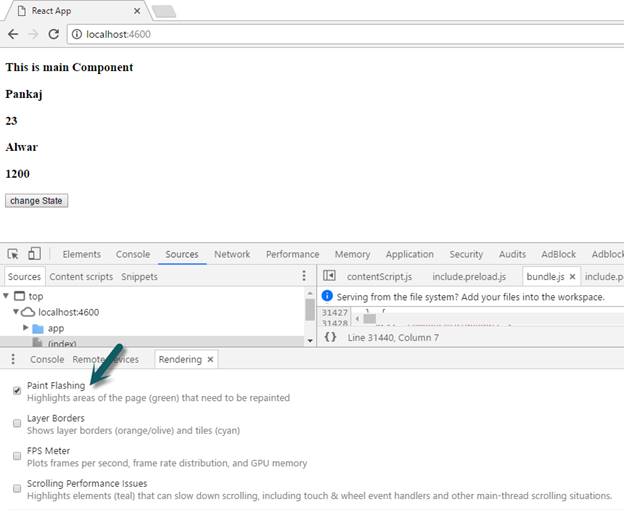
Task: Close the React App browser tab
Action: click(137, 11)
